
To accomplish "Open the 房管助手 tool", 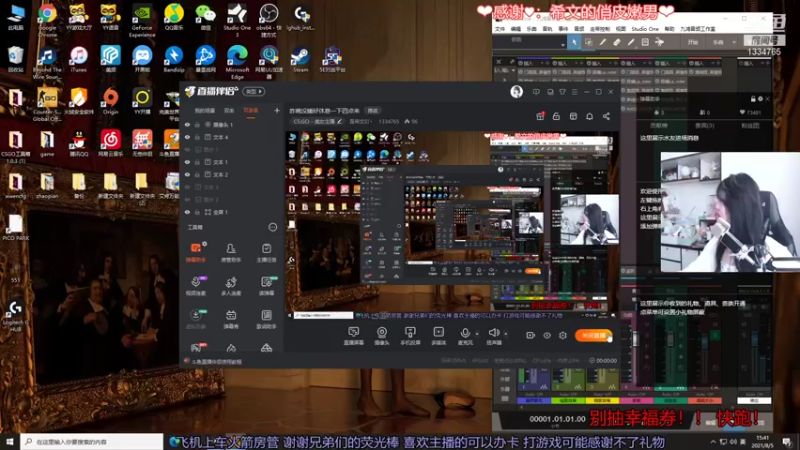I will (231, 252).
